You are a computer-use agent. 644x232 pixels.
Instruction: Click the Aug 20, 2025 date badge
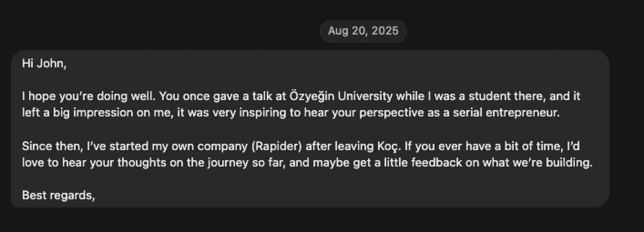tap(363, 31)
